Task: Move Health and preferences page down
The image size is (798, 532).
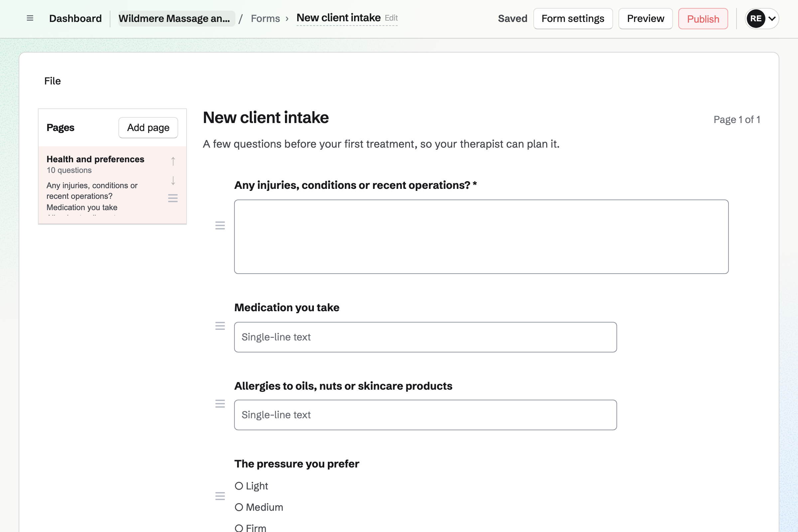Action: 173,181
